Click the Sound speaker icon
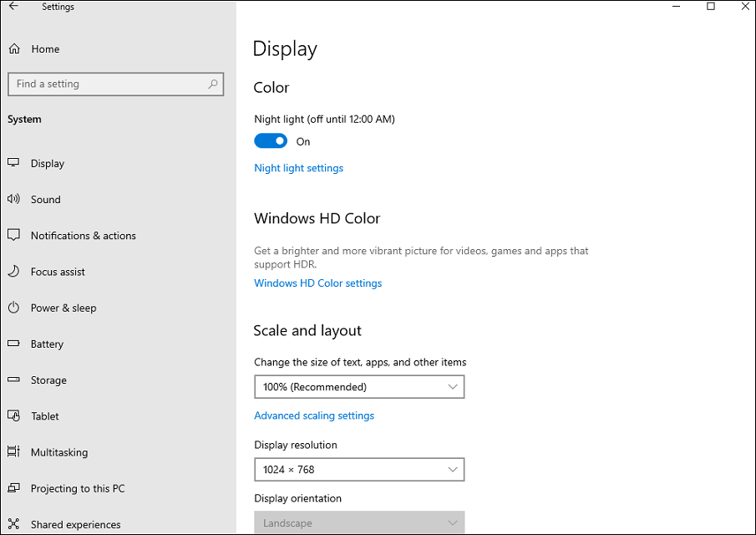 click(13, 200)
